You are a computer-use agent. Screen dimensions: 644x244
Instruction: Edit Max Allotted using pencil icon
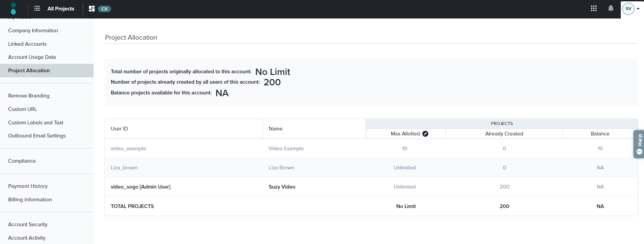coord(425,134)
